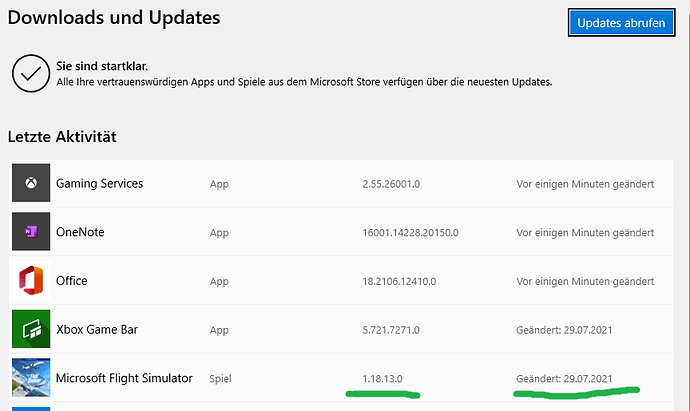Click the 'Letzte Aktivität' heading

pyautogui.click(x=62, y=137)
